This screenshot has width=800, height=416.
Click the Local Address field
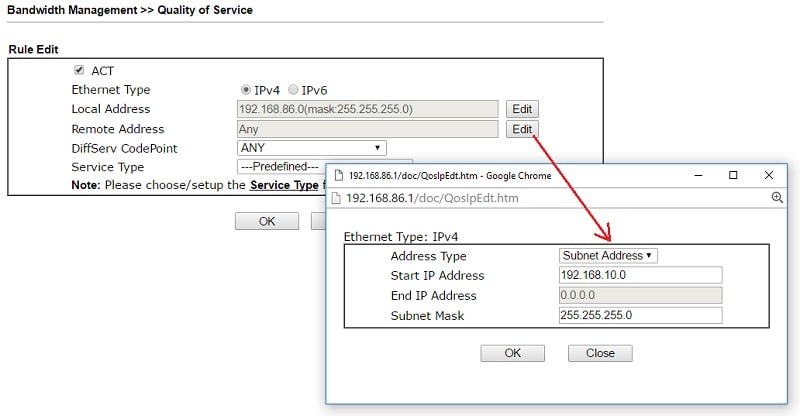pos(368,109)
